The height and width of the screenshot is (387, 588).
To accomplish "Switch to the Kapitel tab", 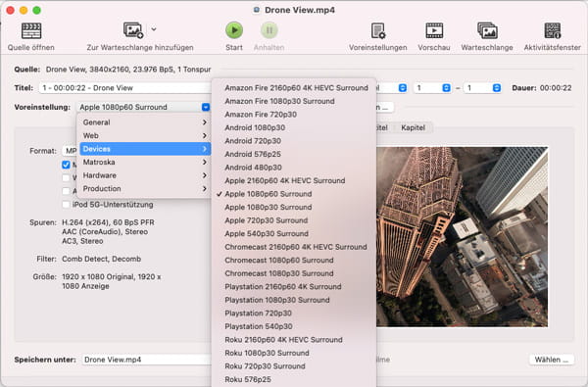I will tap(413, 127).
